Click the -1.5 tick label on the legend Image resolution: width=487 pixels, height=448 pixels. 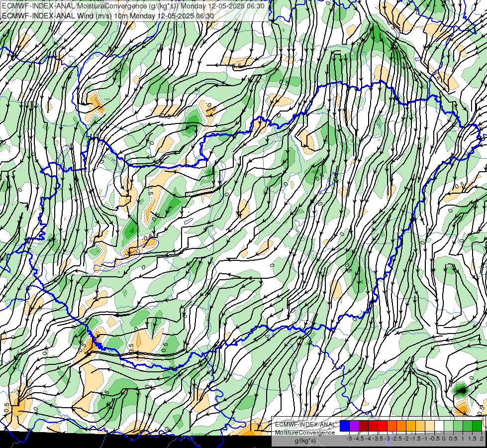415,439
